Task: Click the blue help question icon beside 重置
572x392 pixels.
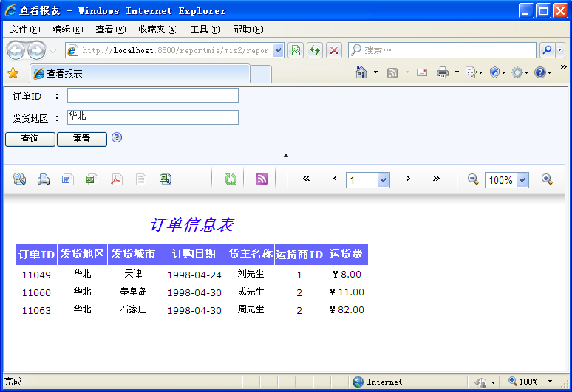Action: 116,138
